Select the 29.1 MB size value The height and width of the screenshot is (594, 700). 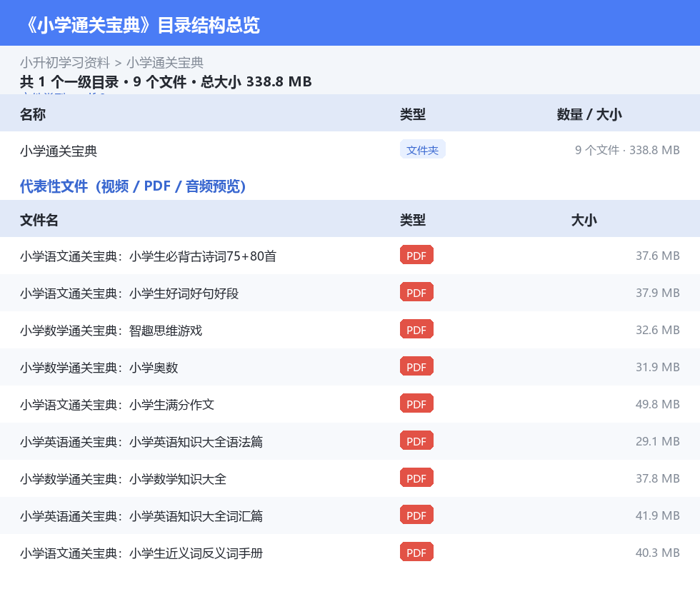pyautogui.click(x=658, y=441)
